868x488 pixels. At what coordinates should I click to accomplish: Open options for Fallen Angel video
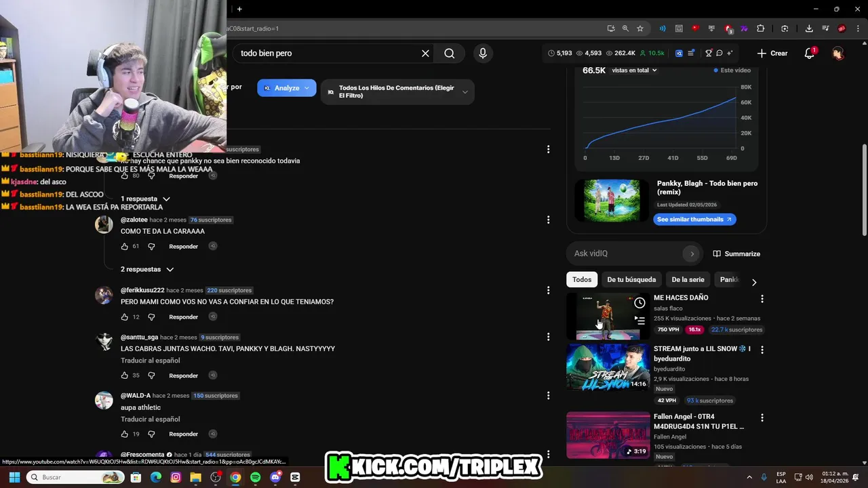762,418
